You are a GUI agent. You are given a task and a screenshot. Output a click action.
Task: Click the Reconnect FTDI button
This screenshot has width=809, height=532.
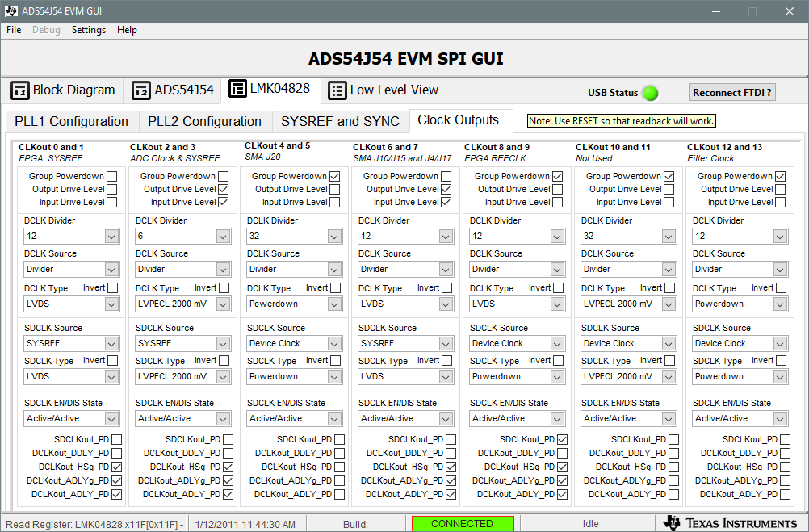point(732,92)
